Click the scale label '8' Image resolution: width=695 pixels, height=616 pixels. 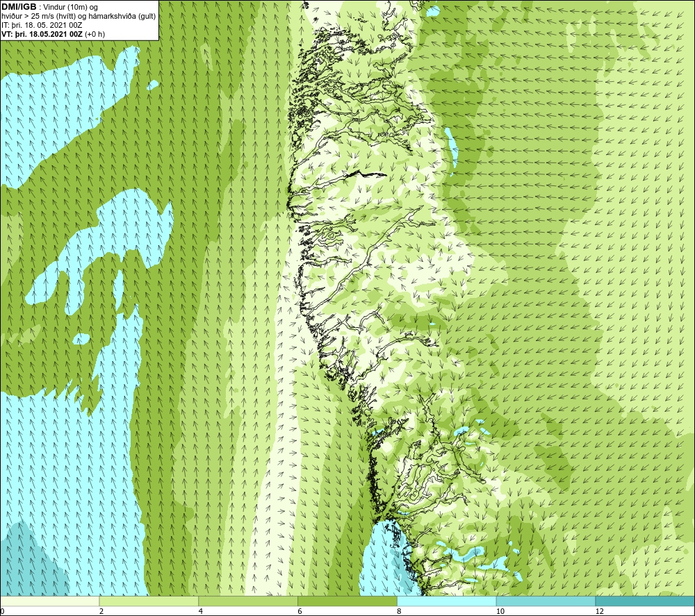coord(400,611)
